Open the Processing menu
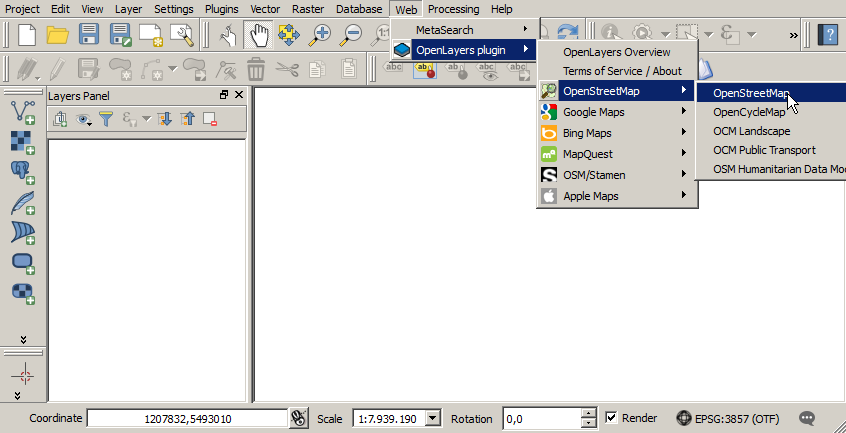This screenshot has height=433, width=846. (x=453, y=9)
